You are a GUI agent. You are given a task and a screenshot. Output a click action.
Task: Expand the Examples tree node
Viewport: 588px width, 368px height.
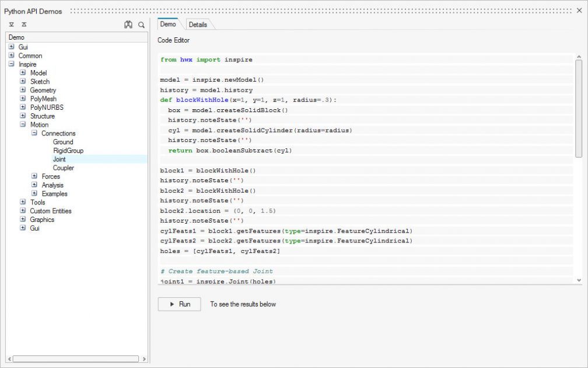point(35,193)
